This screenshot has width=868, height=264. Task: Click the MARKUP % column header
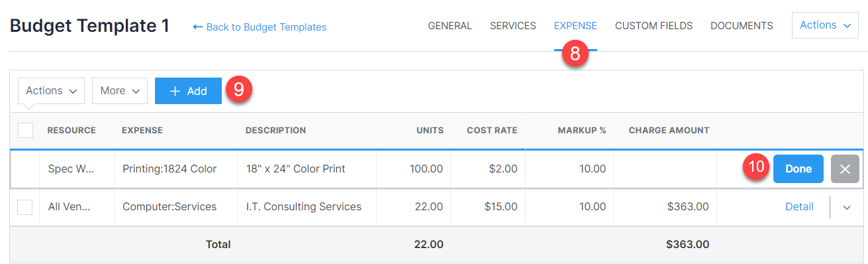[x=582, y=130]
